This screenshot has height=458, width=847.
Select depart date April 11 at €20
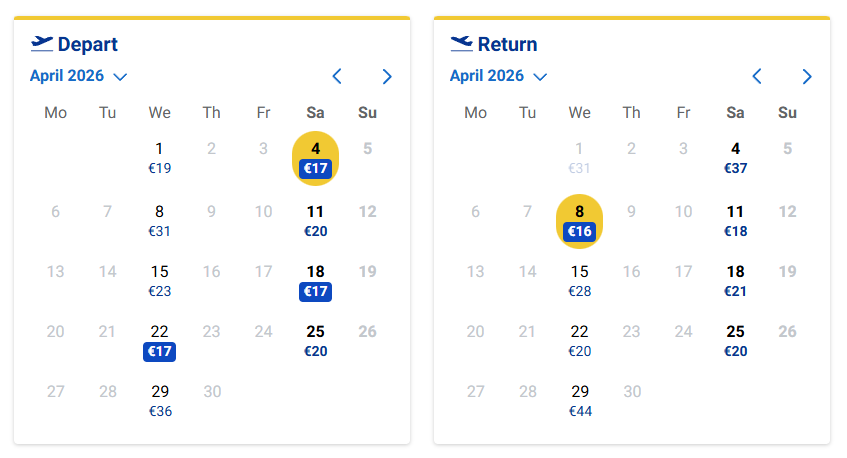(316, 221)
